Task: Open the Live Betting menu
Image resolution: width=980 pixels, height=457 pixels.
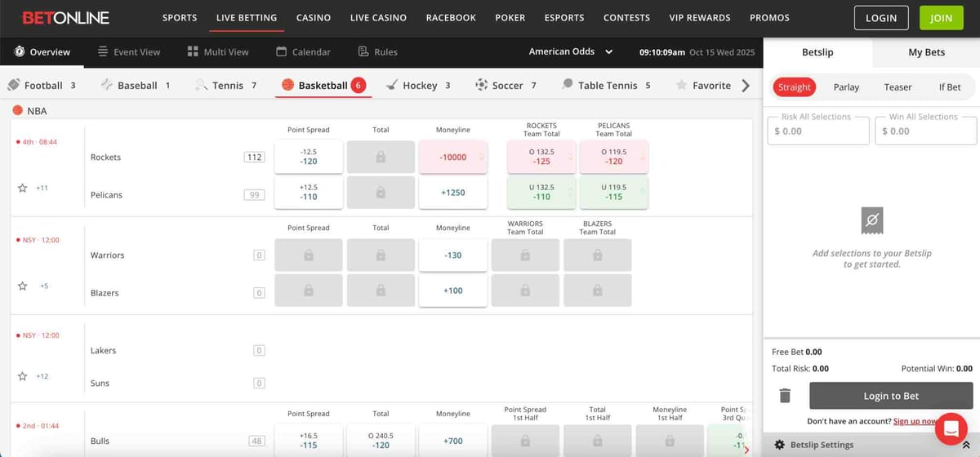Action: (247, 17)
